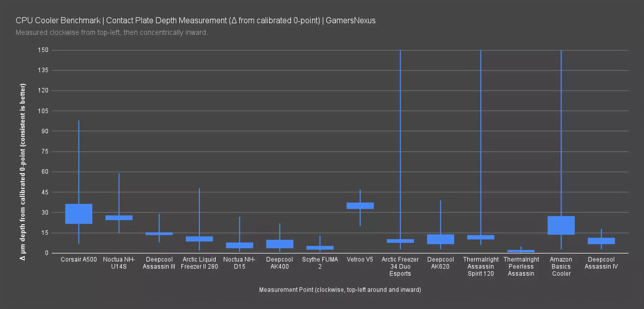Select the Arctic Liquid Freezer II 280 label
644x309 pixels.
(x=199, y=263)
